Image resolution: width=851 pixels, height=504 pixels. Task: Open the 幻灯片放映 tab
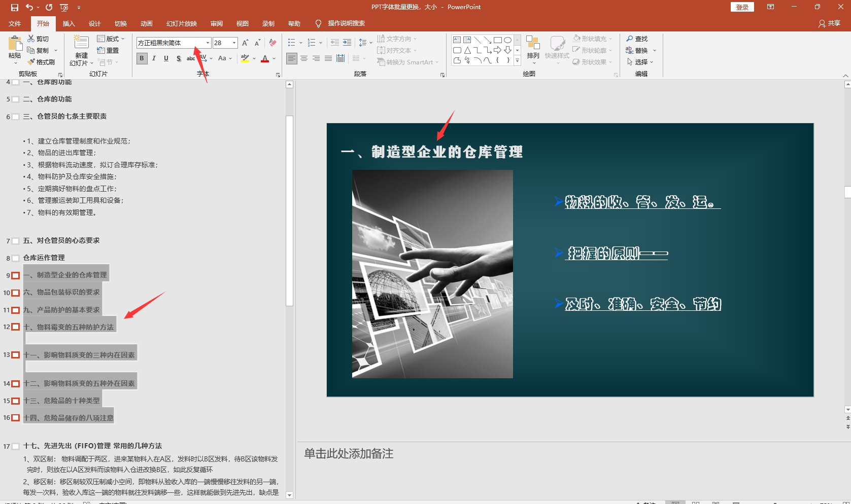(181, 24)
